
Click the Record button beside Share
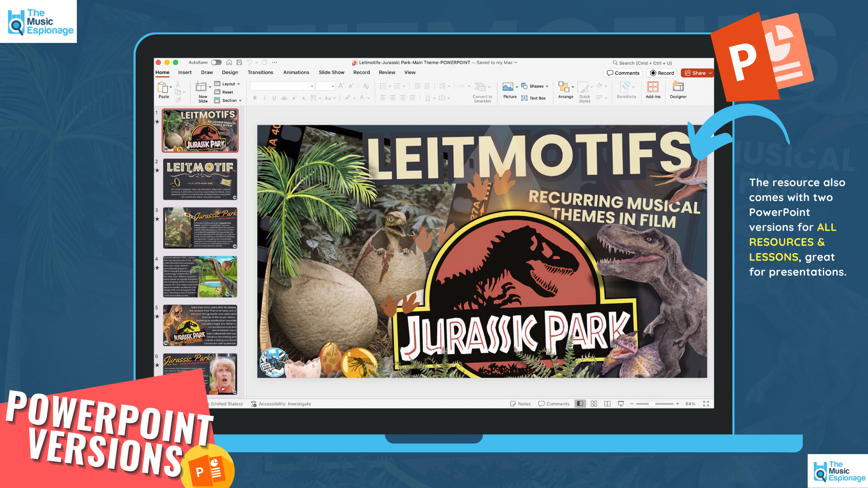click(x=662, y=73)
